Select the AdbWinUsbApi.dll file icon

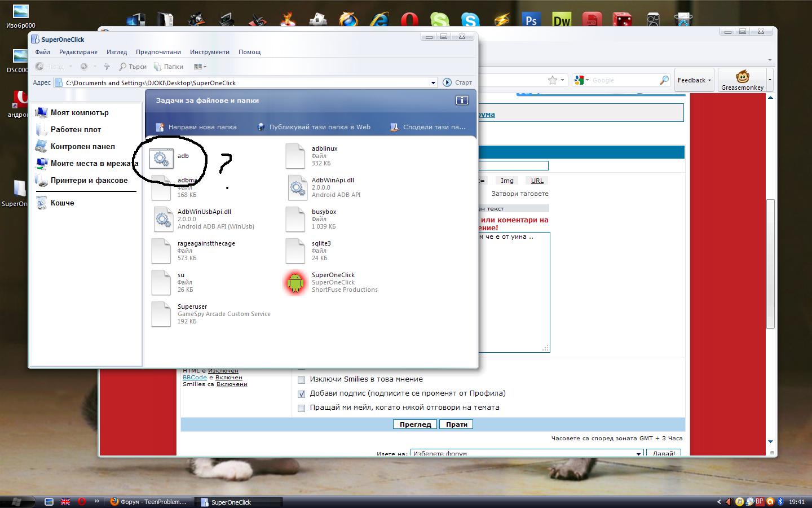pyautogui.click(x=163, y=219)
